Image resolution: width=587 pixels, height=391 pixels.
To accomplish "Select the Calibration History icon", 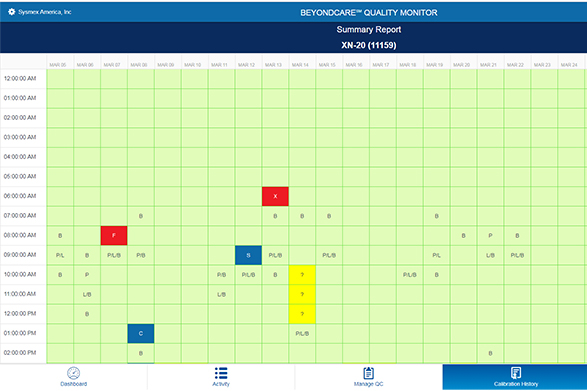I will click(x=516, y=373).
